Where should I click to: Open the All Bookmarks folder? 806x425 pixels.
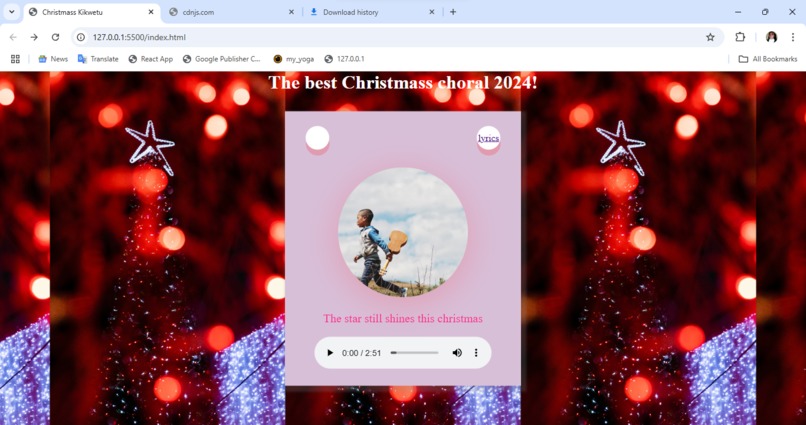tap(767, 59)
